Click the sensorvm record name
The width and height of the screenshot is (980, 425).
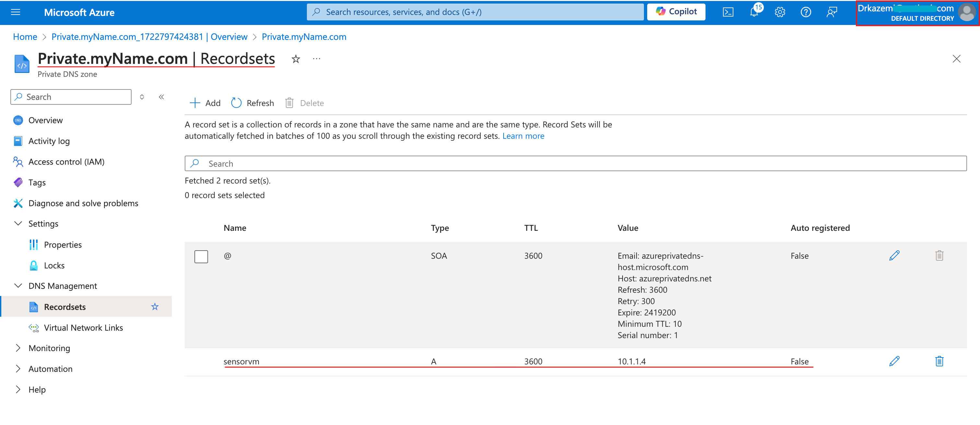[241, 361]
